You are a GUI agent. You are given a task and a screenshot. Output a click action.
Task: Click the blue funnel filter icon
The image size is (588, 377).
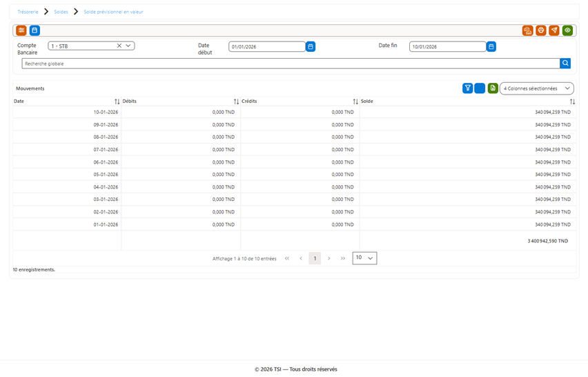click(x=468, y=88)
